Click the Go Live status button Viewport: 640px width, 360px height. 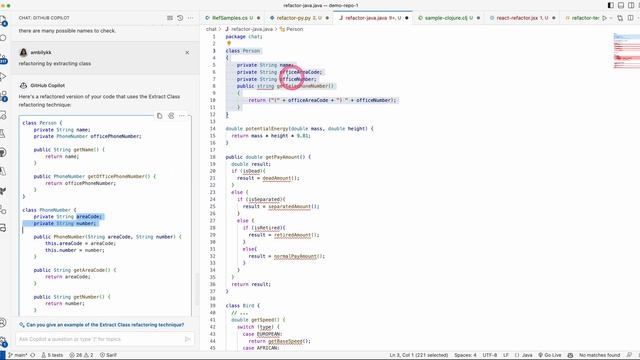coord(549,355)
